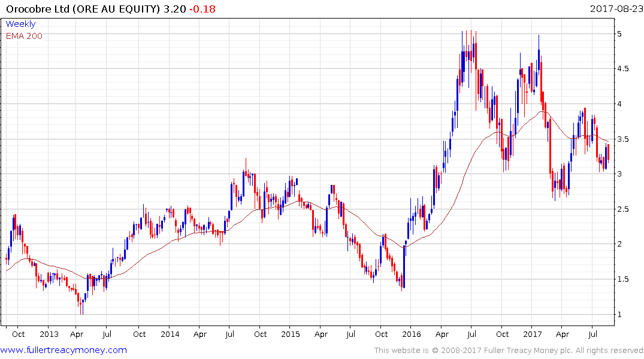Click the copyright notice text

pyautogui.click(x=509, y=351)
